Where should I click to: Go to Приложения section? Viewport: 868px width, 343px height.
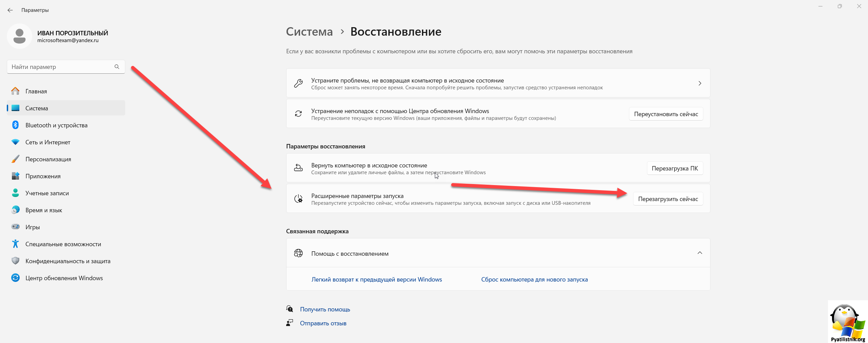[66, 176]
